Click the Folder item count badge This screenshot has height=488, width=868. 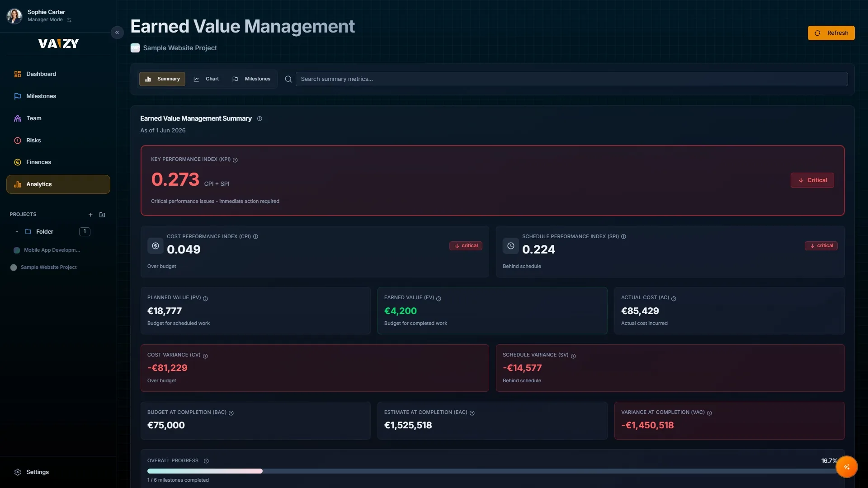(85, 231)
